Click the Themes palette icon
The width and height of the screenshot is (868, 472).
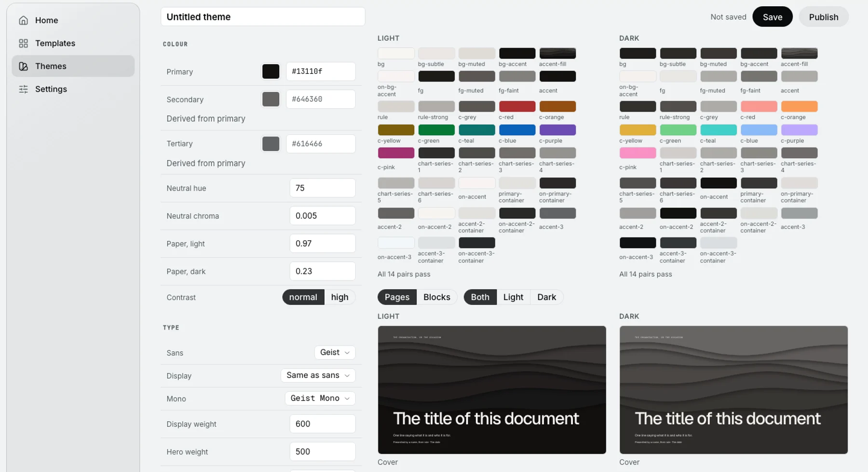pyautogui.click(x=23, y=66)
